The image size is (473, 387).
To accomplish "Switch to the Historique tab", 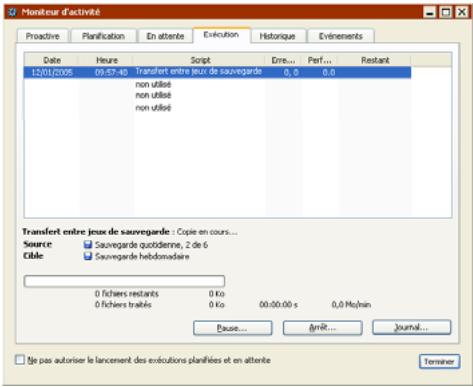I will pos(278,36).
